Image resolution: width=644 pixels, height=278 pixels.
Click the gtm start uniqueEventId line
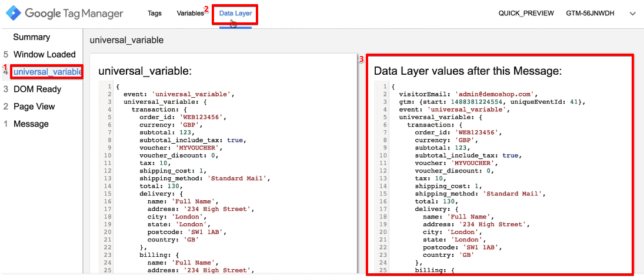(492, 102)
